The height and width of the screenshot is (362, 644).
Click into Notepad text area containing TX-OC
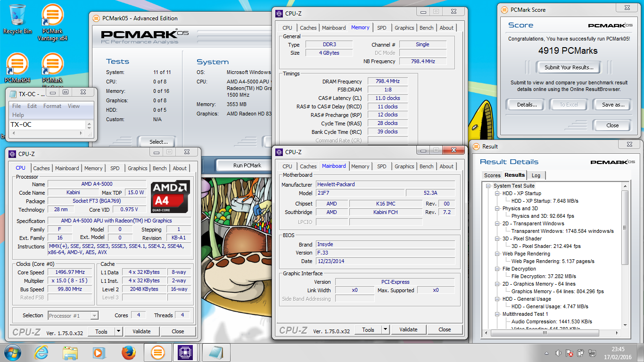coord(48,125)
